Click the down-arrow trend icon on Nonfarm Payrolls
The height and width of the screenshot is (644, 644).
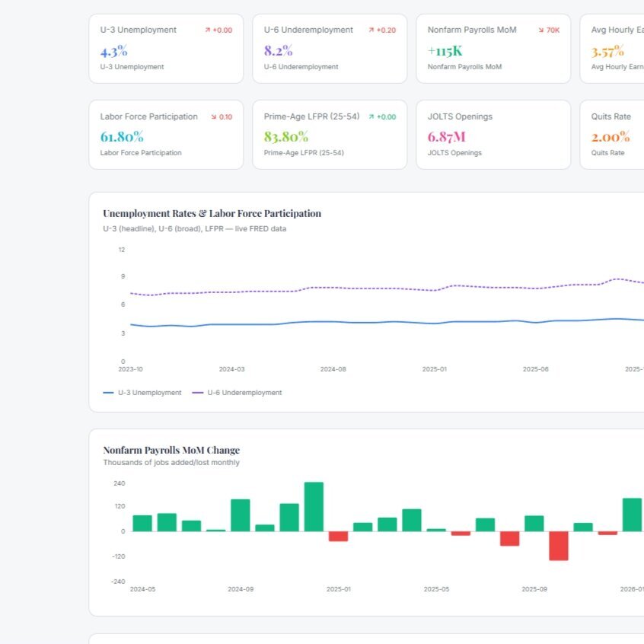point(541,30)
